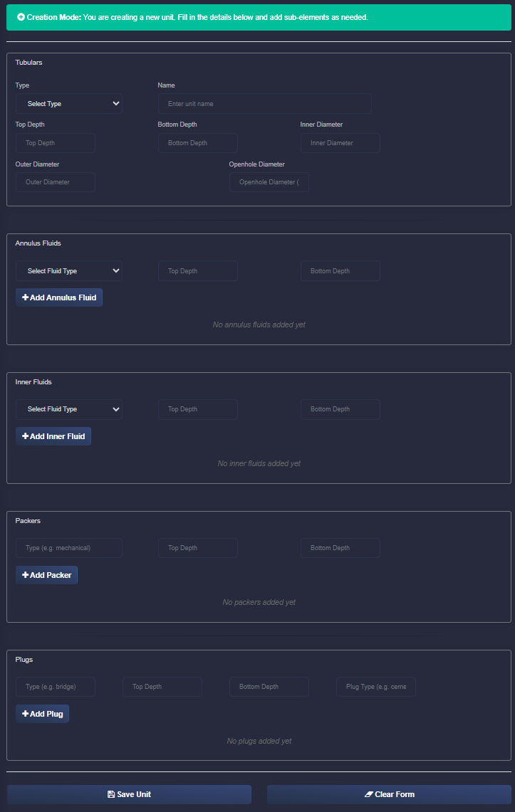Focus the Enter unit name field
The height and width of the screenshot is (812, 515).
[264, 104]
